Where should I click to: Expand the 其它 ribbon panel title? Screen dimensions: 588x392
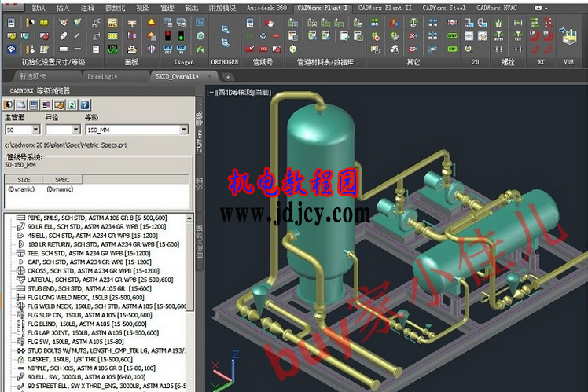click(x=413, y=62)
